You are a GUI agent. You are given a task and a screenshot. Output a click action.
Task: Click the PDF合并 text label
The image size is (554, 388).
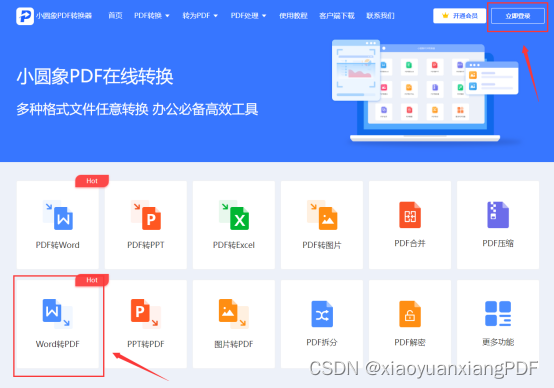point(410,243)
